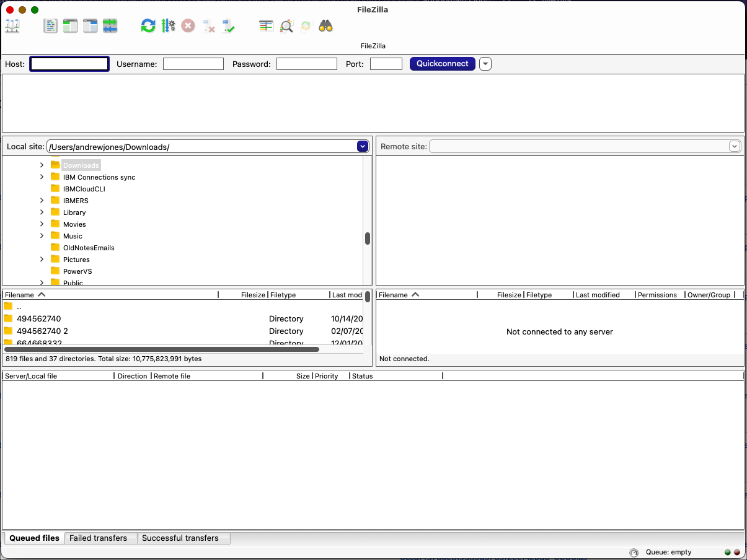Sort remote list by Permissions column
747x560 pixels.
click(660, 295)
